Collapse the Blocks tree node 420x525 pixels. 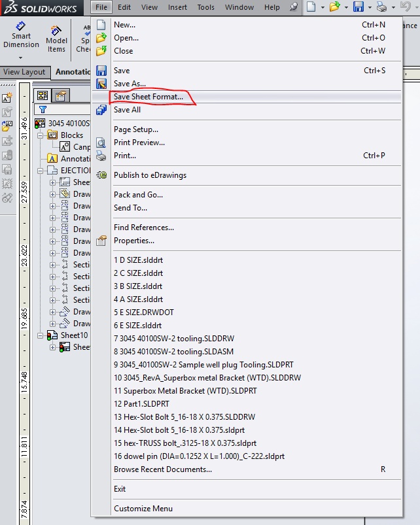tap(40, 135)
